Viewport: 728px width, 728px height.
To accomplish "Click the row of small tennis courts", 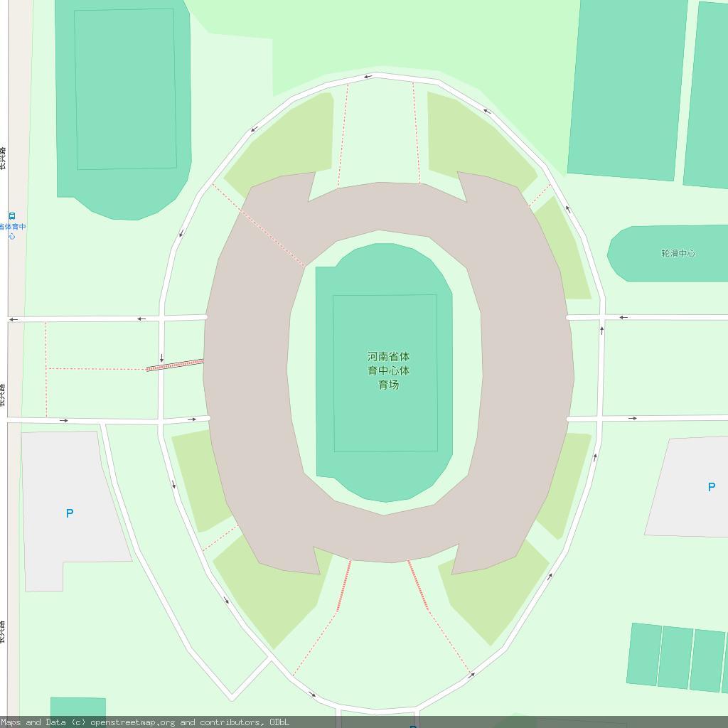I will (677, 657).
